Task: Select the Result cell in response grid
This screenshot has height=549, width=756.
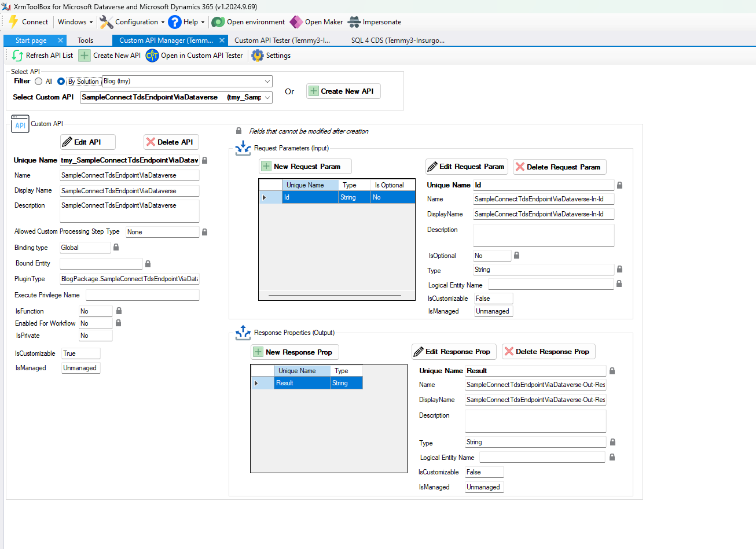Action: [302, 383]
